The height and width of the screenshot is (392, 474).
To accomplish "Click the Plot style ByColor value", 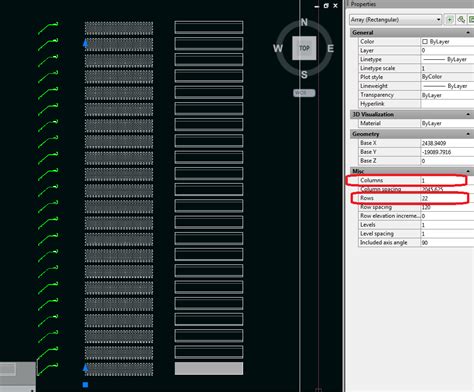I will 447,77.
